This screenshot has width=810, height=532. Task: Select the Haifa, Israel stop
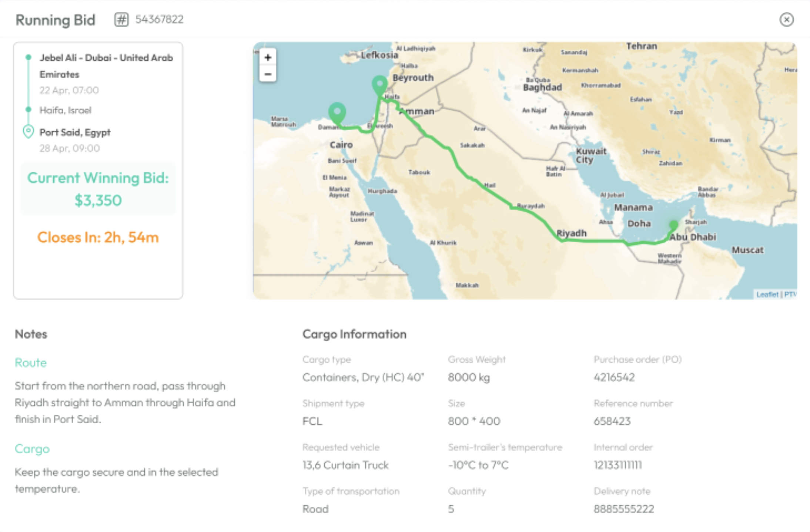[66, 110]
